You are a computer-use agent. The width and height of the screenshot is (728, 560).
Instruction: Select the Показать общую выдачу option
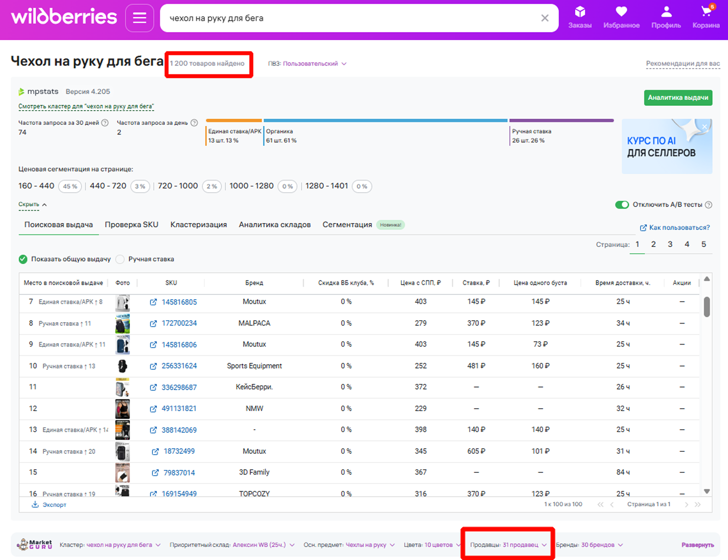click(23, 259)
